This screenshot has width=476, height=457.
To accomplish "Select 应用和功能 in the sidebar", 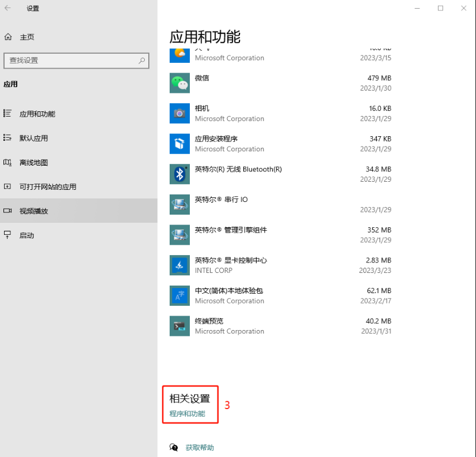I will tap(38, 114).
